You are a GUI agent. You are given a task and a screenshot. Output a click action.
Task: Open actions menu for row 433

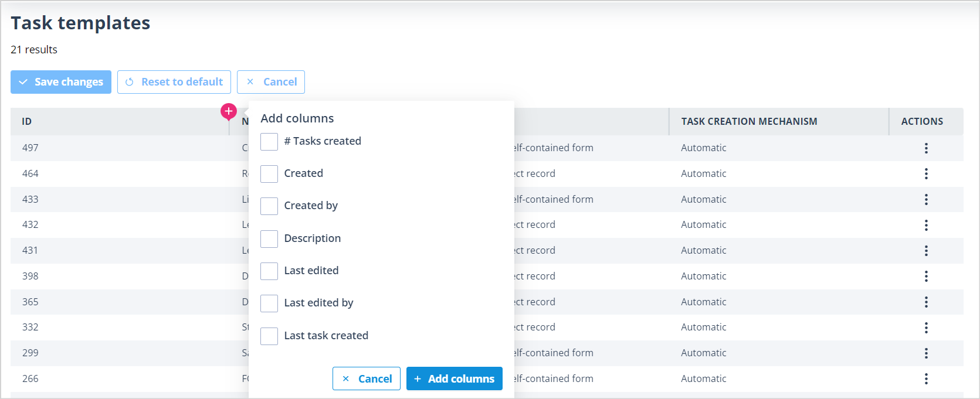click(926, 200)
